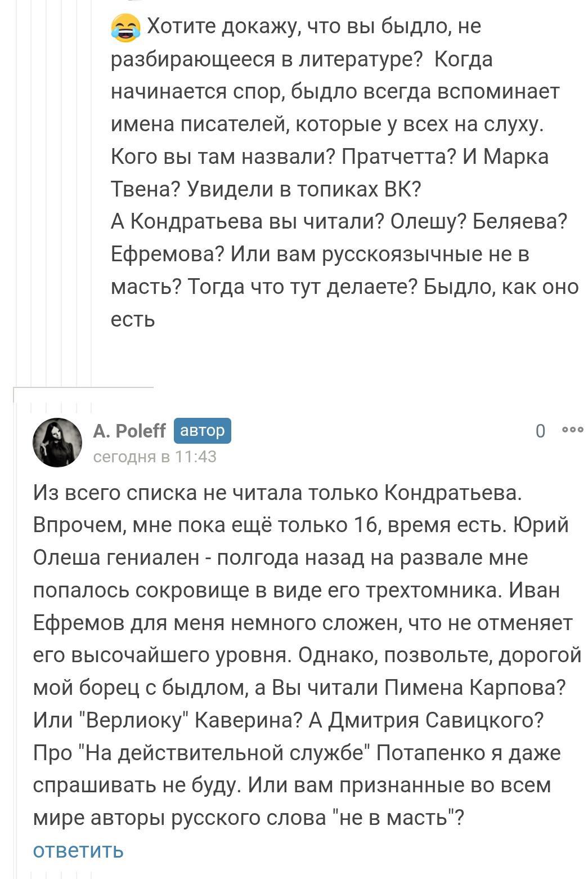The width and height of the screenshot is (588, 879).
Task: Open A. Poleff's avatar picture
Action: 57,443
